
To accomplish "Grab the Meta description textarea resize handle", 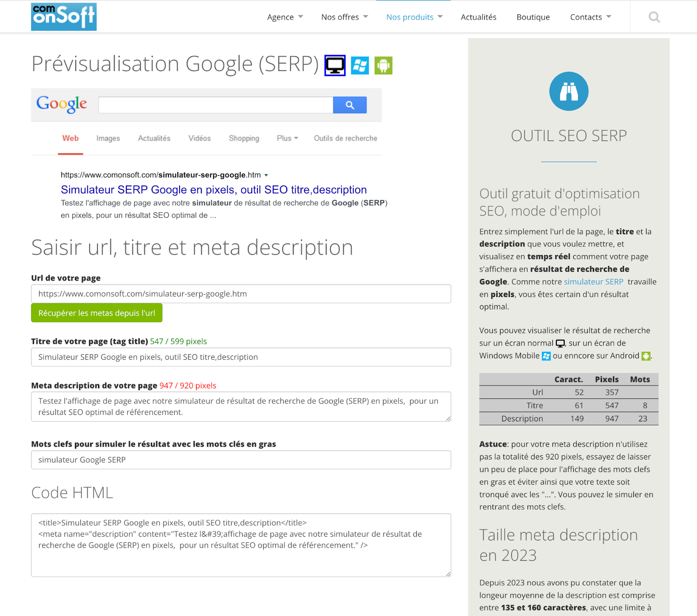I will pos(448,419).
